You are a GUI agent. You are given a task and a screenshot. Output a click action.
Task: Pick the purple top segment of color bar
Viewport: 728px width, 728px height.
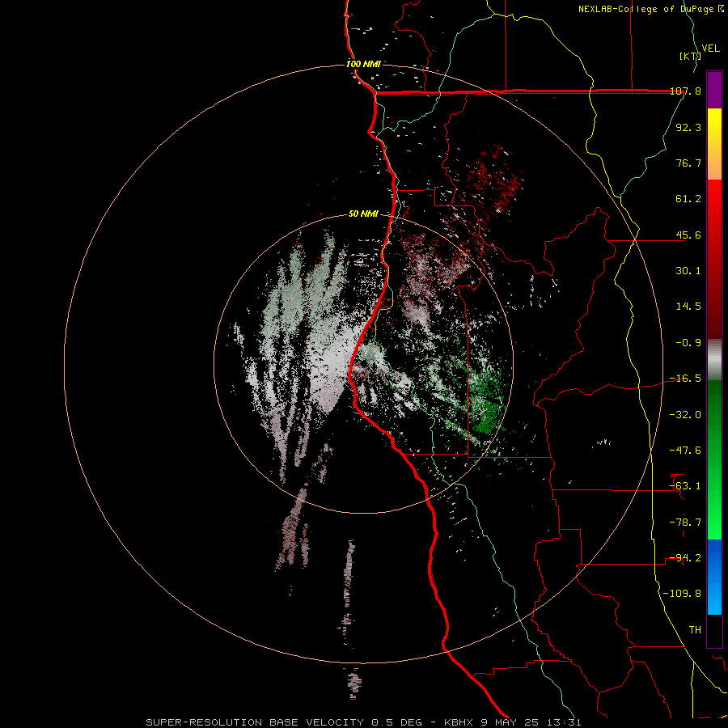pyautogui.click(x=714, y=90)
